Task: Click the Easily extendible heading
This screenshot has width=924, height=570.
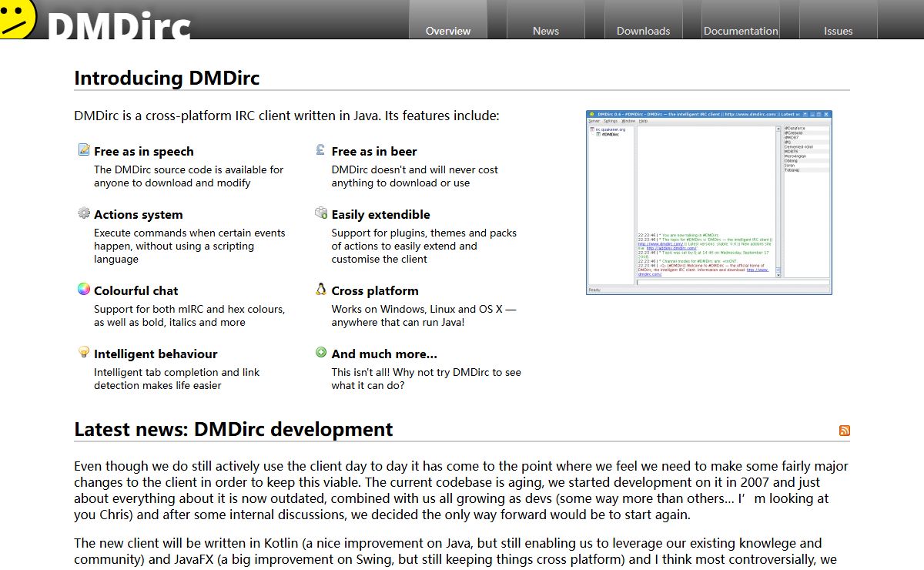Action: [x=381, y=215]
